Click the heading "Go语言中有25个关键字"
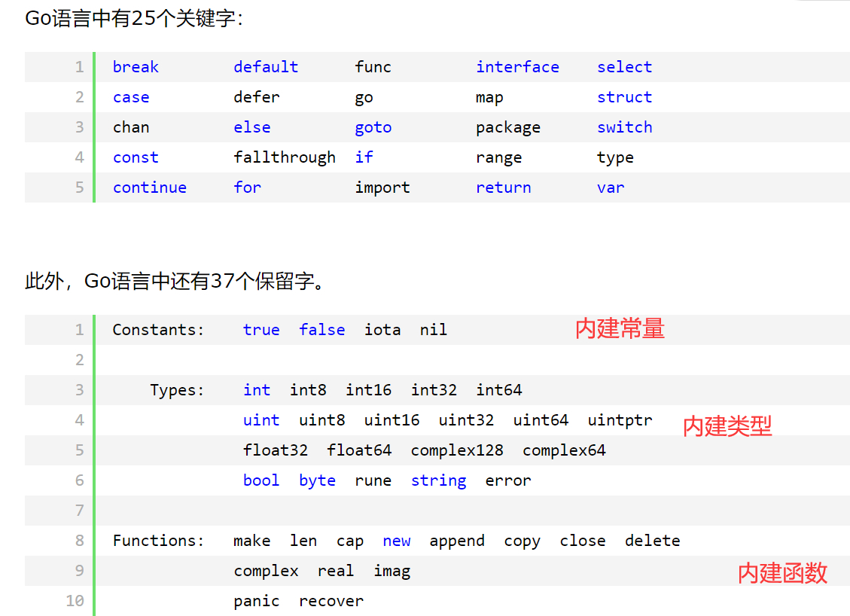The width and height of the screenshot is (850, 616). (x=134, y=19)
